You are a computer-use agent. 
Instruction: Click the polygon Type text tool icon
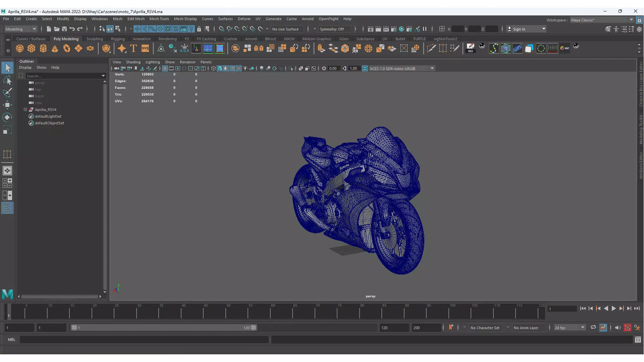tap(133, 49)
